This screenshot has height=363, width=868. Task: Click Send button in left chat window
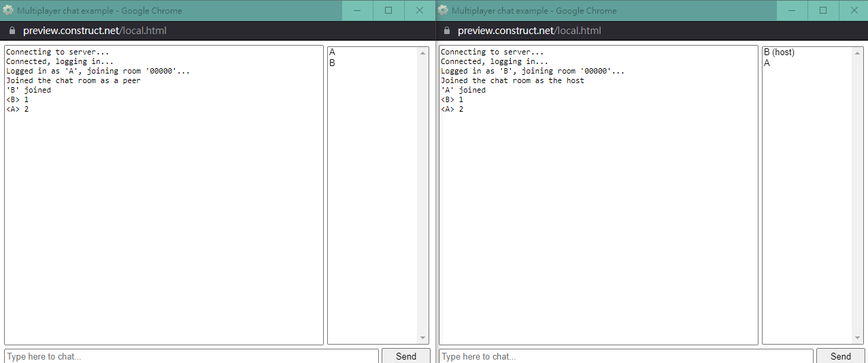click(406, 356)
